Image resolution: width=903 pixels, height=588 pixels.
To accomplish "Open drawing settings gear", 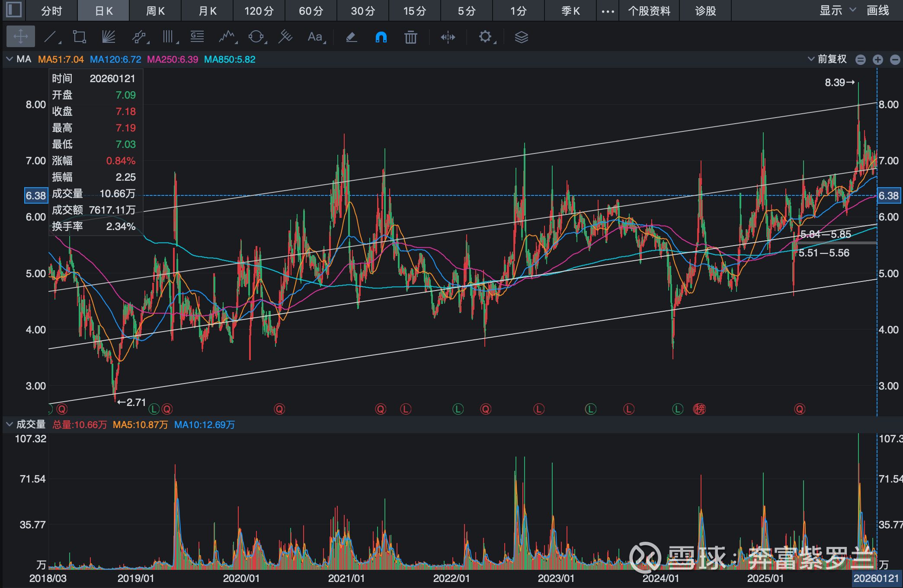I will click(x=485, y=37).
